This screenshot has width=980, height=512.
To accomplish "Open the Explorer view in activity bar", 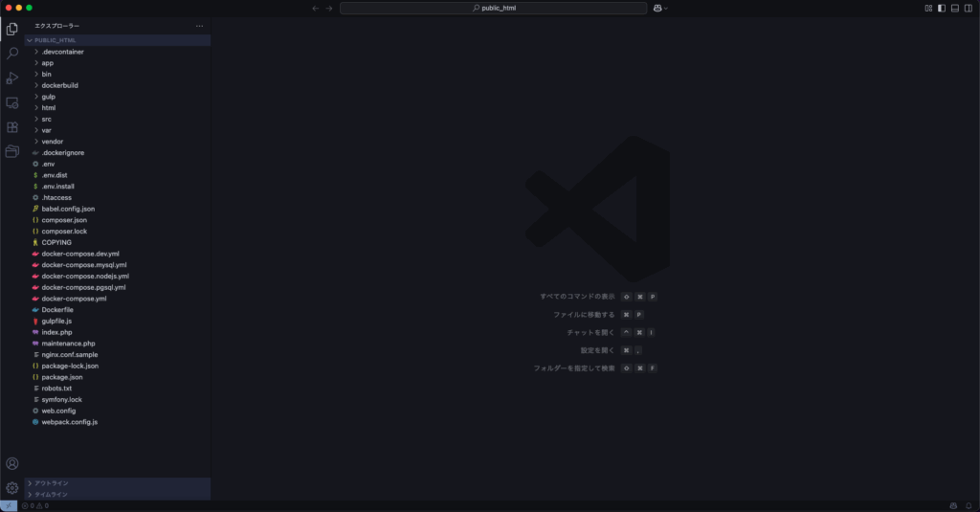I will 11,29.
